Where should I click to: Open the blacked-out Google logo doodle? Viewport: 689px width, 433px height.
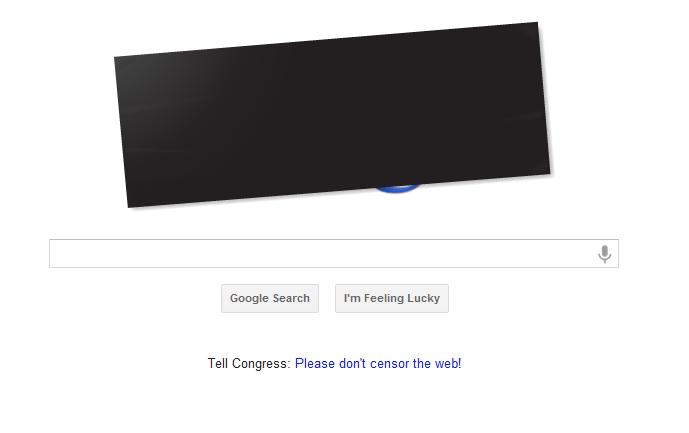(x=332, y=114)
